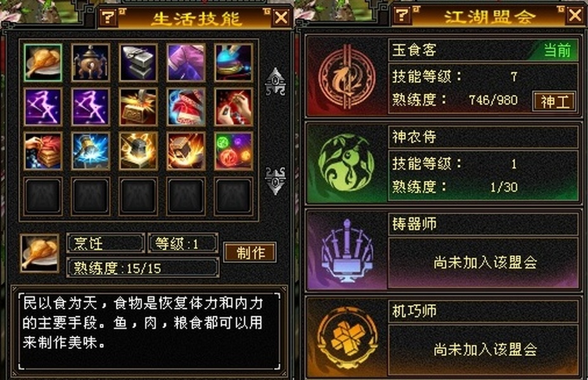Select the blue potion flask skill icon

point(234,63)
